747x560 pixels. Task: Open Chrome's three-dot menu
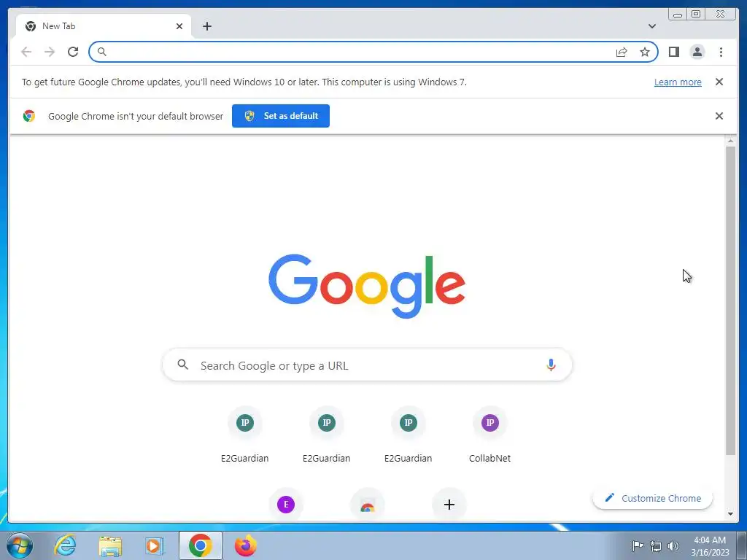[x=721, y=52]
